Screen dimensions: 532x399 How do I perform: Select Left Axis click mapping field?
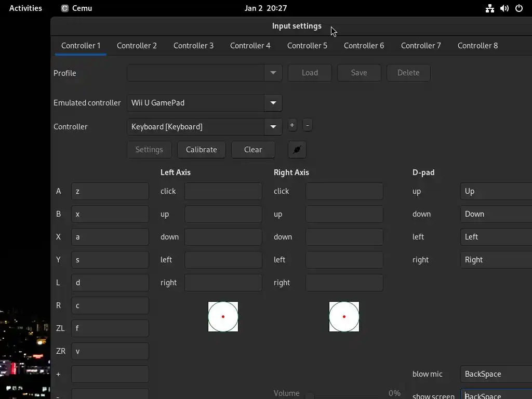coord(223,191)
